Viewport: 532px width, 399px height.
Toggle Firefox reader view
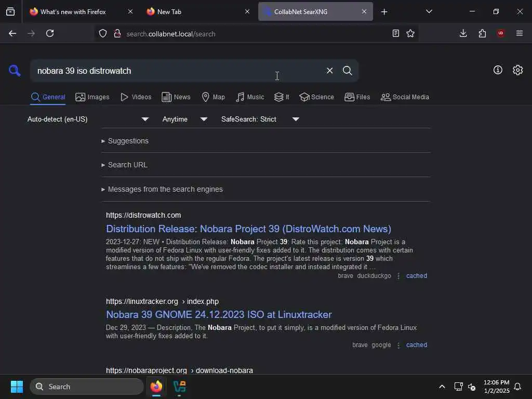[395, 33]
